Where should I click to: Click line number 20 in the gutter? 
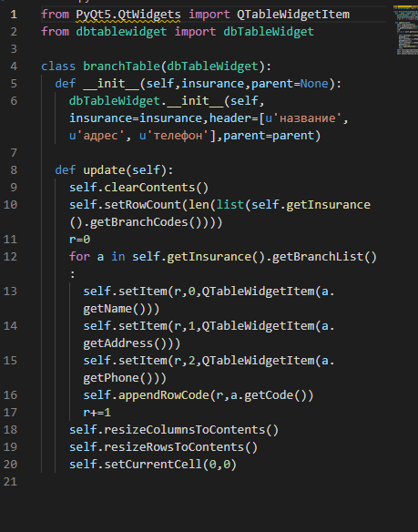10,465
